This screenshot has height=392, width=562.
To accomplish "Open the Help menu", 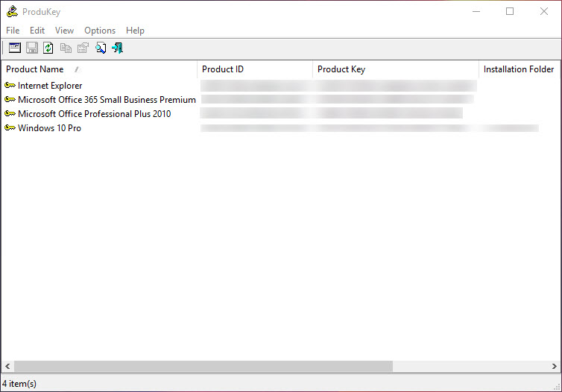I will click(135, 31).
